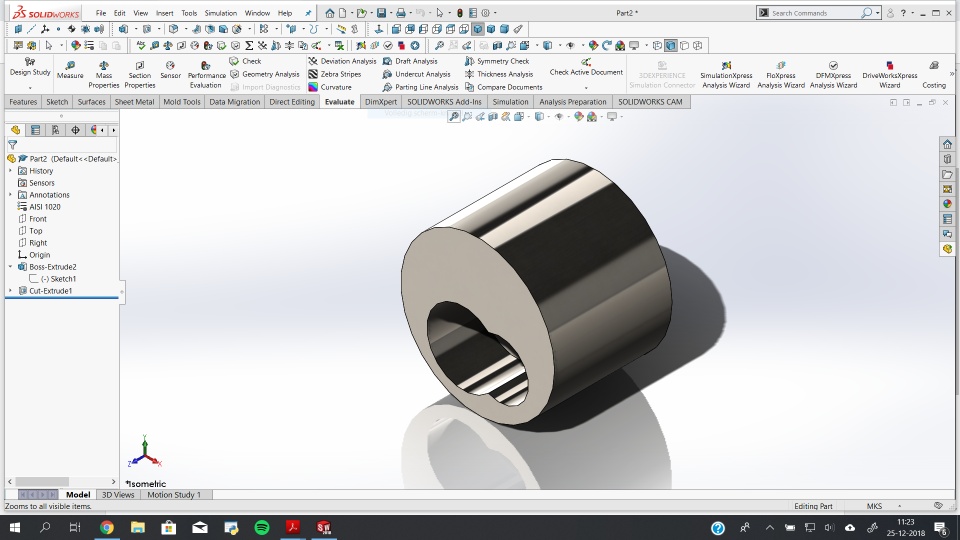
Task: Open the Tools menu
Action: (189, 13)
